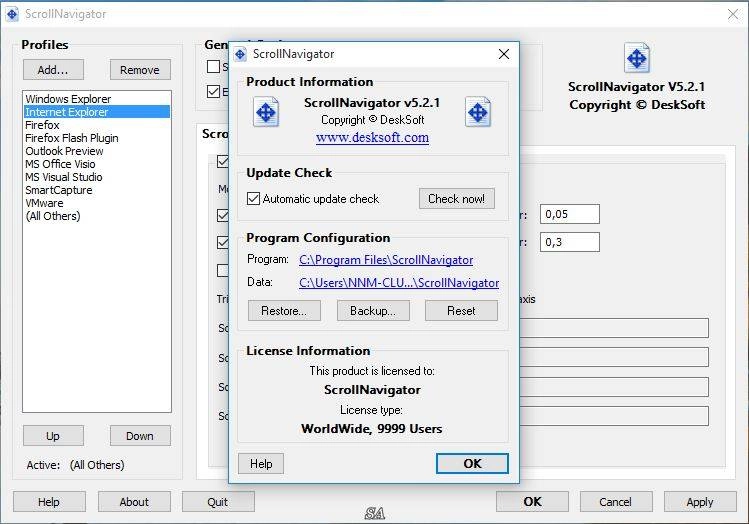Select the Firefox profile
Screen dimensions: 749x524
pos(96,125)
